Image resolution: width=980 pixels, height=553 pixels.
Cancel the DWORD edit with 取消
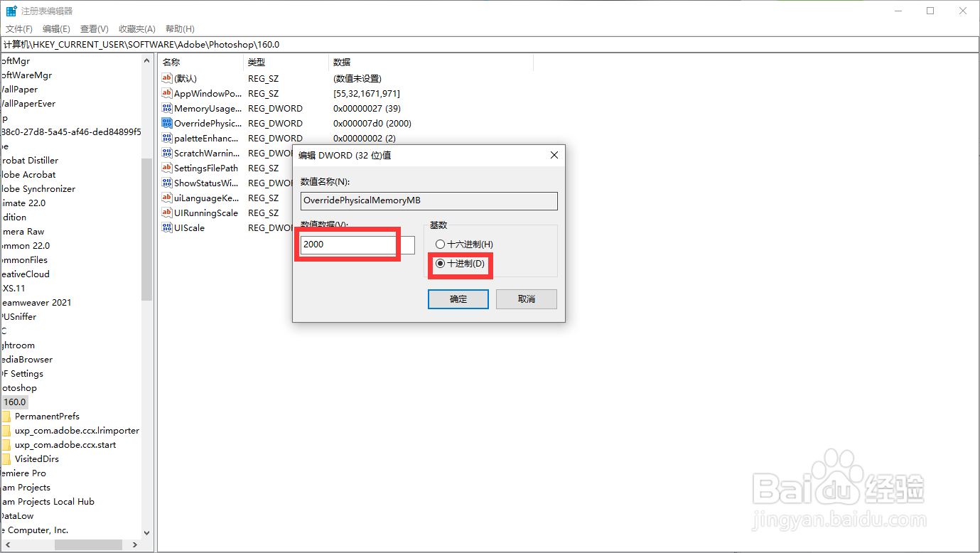click(x=527, y=299)
